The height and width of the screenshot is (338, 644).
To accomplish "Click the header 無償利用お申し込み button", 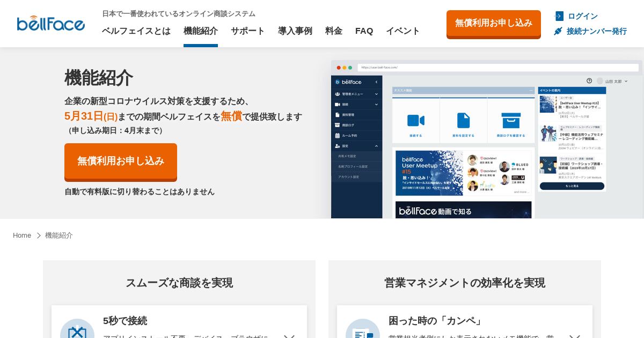I will (494, 24).
